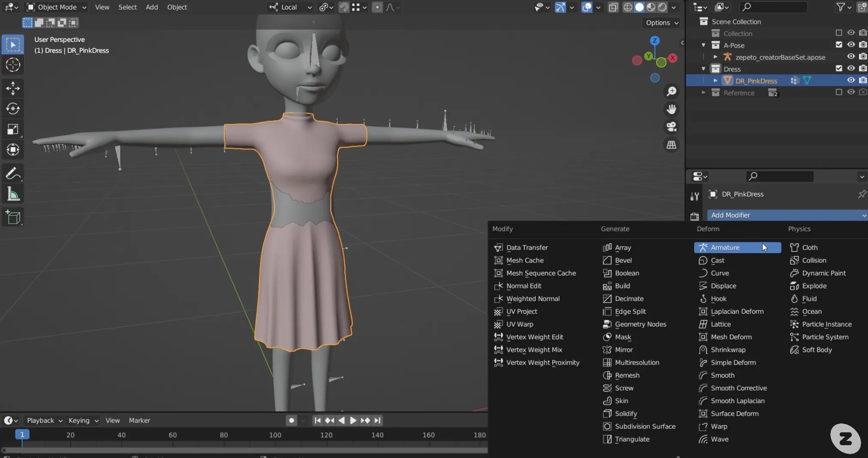The image size is (868, 458).
Task: Toggle snapping magnet
Action: pyautogui.click(x=344, y=7)
